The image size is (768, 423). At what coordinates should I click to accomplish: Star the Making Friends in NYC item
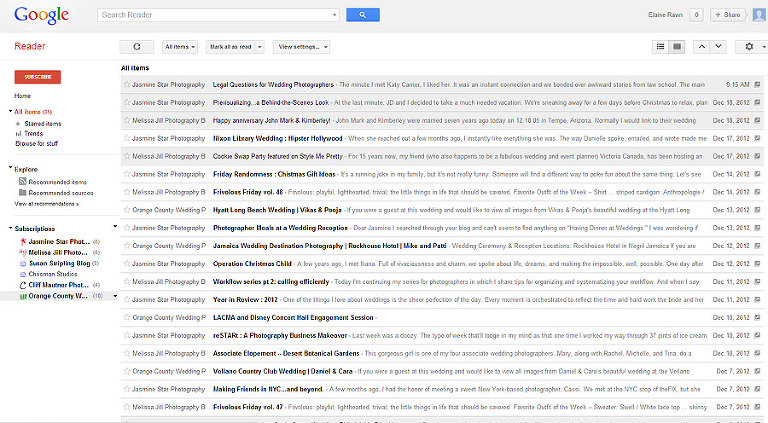[x=127, y=389]
